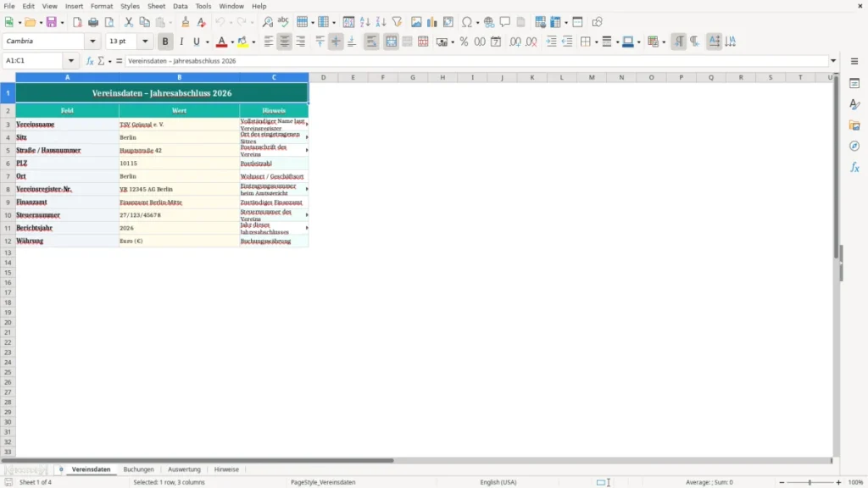Toggle Align Right

coord(301,42)
